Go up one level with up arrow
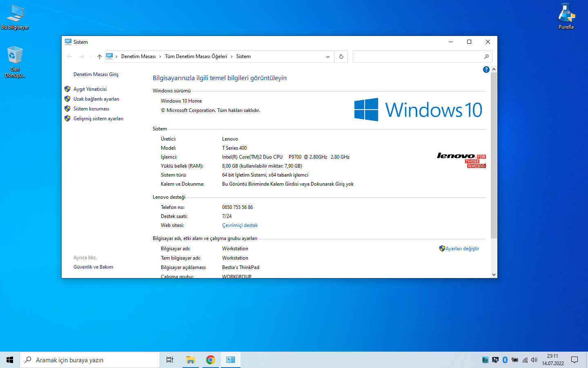This screenshot has height=368, width=588. coord(100,56)
